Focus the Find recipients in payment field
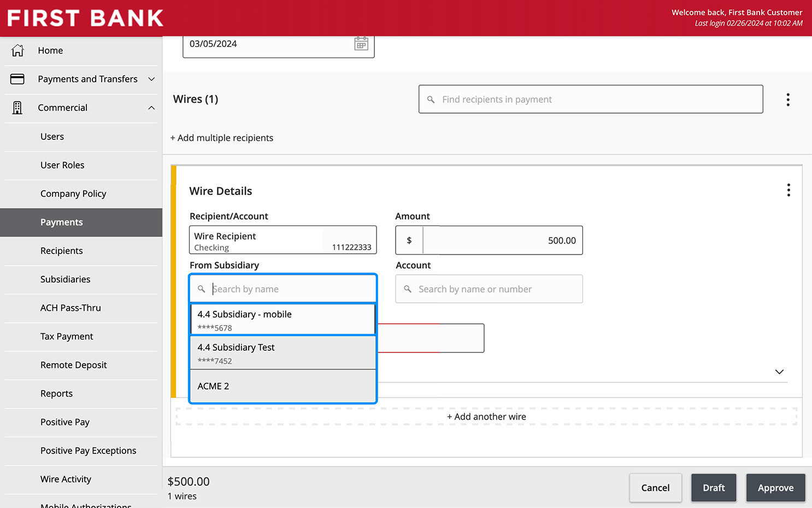Viewport: 812px width, 508px height. point(591,99)
